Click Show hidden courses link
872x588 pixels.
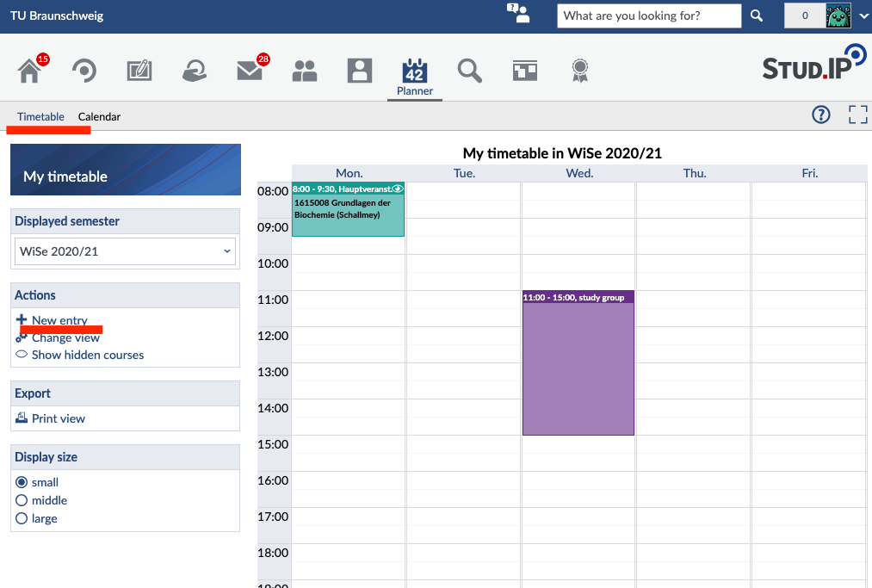point(88,355)
